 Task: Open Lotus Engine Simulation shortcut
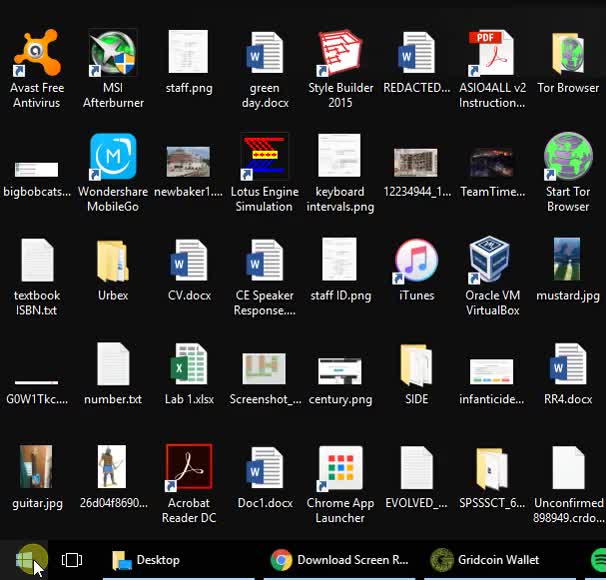coord(264,156)
